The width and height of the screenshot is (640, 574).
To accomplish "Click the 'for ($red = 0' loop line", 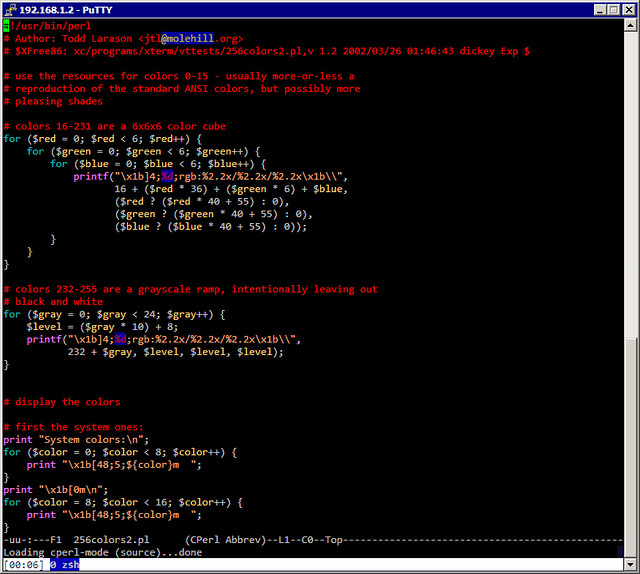I will [x=103, y=139].
